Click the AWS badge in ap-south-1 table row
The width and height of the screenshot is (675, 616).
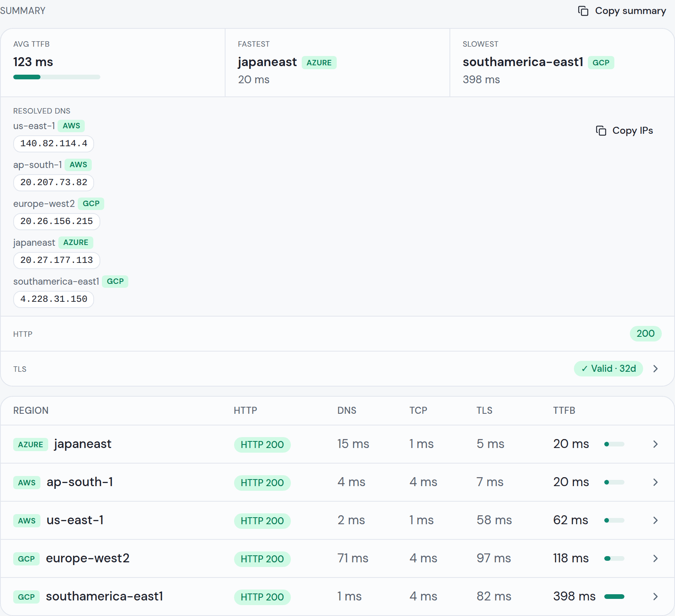pos(27,483)
